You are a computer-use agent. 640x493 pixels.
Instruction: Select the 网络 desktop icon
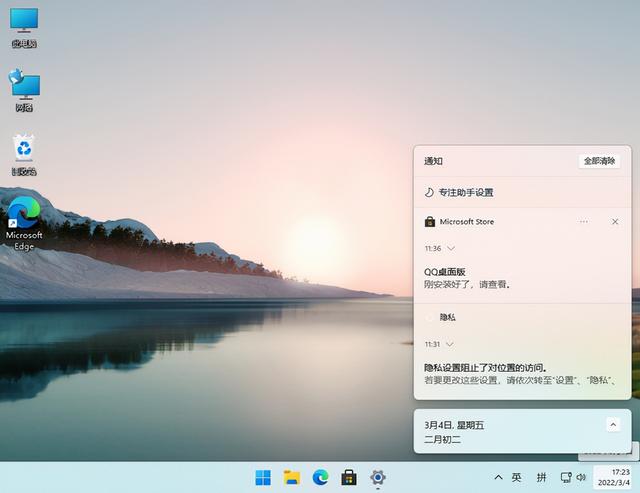click(24, 89)
